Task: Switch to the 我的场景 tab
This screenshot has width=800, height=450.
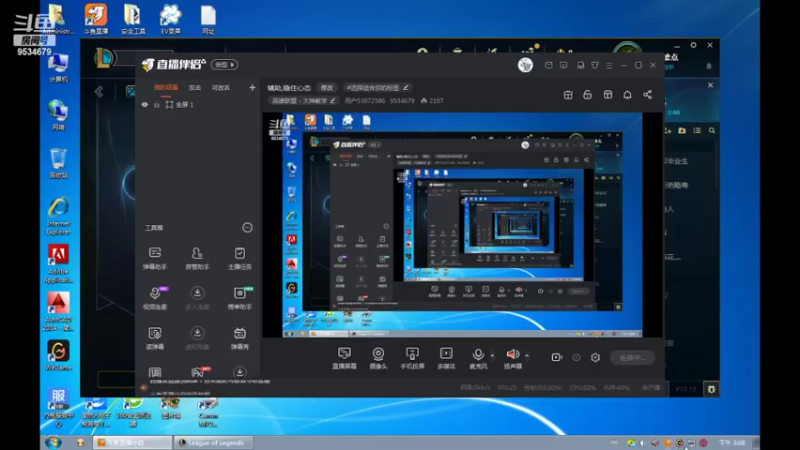Action: pos(166,88)
